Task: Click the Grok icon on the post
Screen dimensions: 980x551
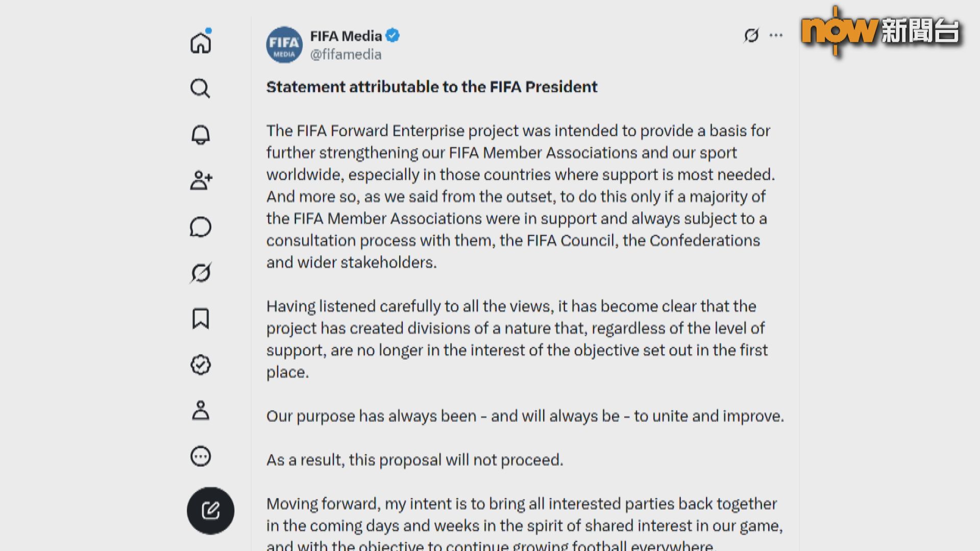Action: (751, 35)
